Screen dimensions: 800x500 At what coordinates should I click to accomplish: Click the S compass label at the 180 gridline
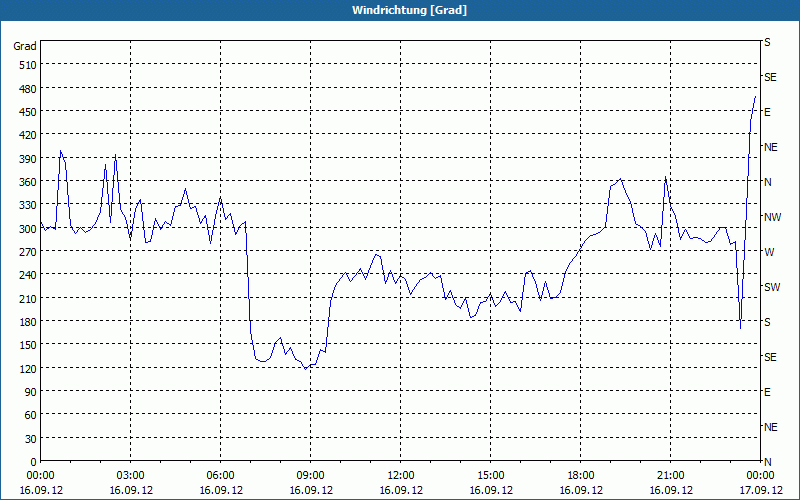tap(767, 322)
